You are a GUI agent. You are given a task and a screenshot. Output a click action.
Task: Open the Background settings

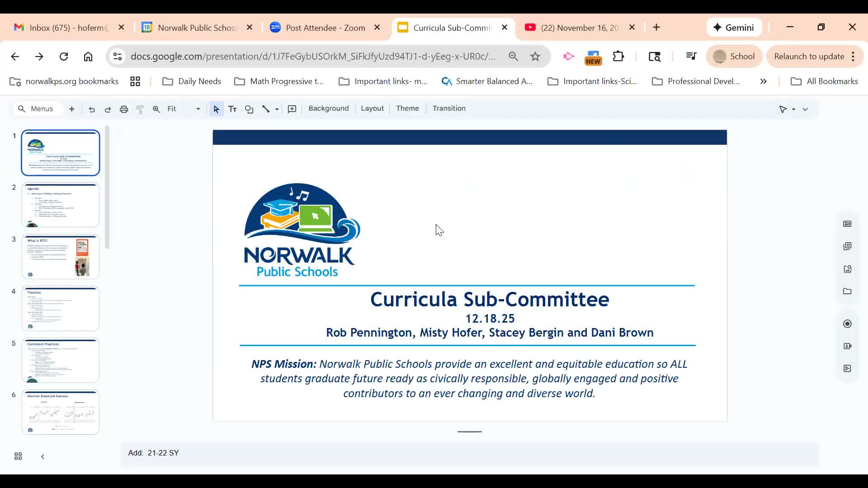328,108
